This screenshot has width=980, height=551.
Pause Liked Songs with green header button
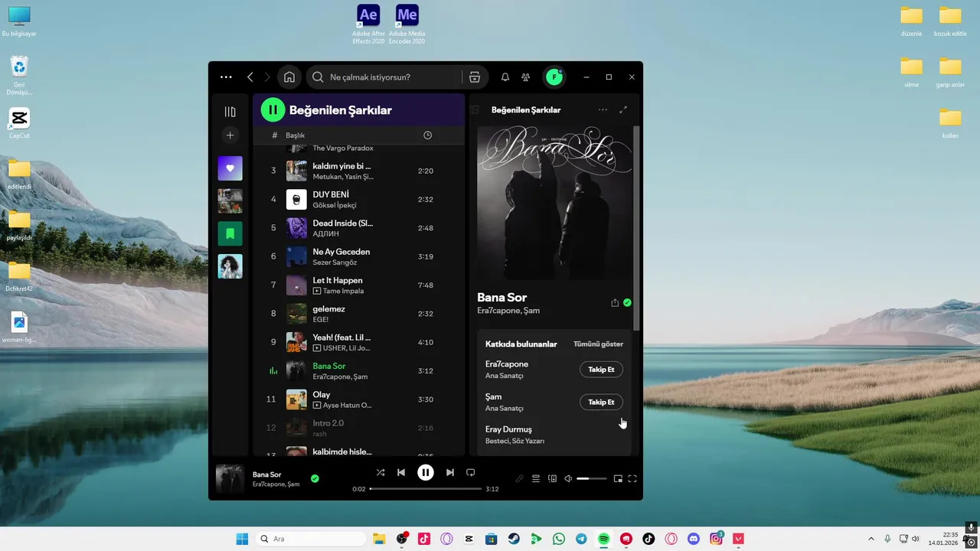[273, 110]
